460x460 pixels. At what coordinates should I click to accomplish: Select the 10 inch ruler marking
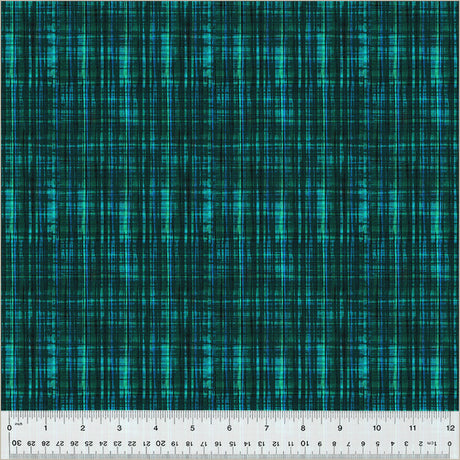(x=377, y=428)
